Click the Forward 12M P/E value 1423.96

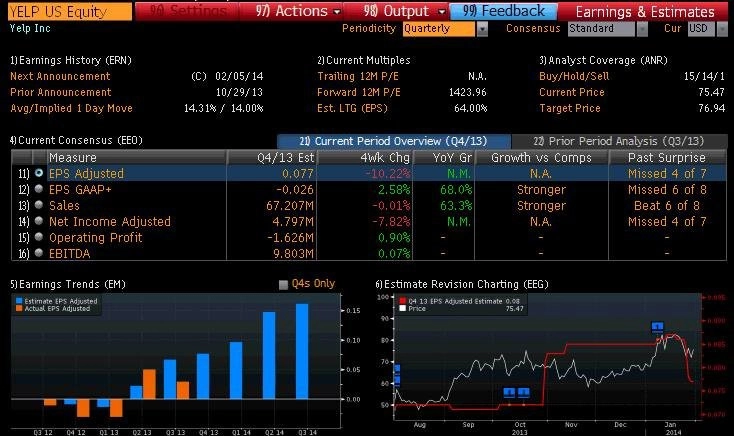tap(468, 92)
